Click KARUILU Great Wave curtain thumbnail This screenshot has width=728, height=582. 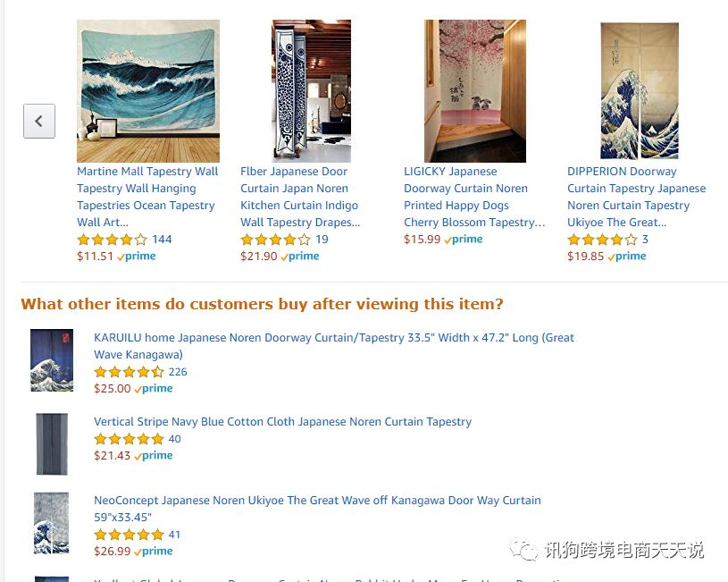click(52, 360)
